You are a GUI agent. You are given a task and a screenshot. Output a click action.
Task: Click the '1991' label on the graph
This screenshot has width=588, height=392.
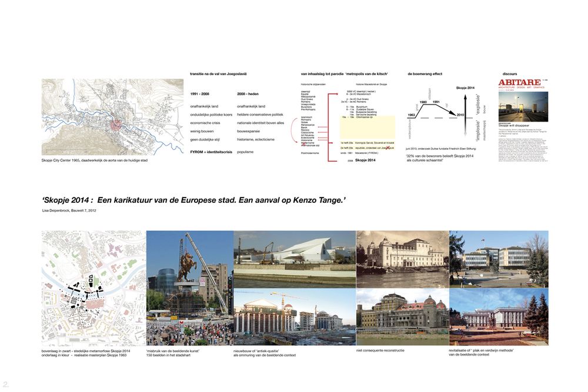(436, 102)
